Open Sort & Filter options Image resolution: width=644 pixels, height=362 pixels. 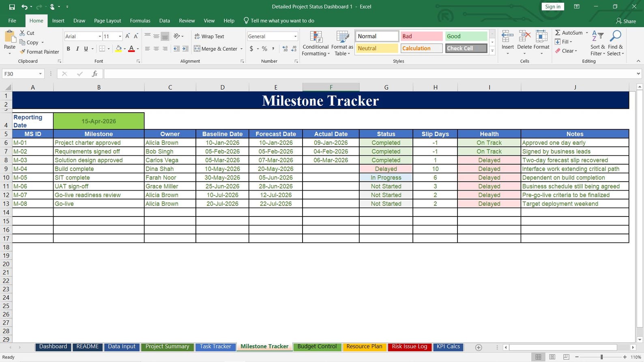pyautogui.click(x=597, y=43)
